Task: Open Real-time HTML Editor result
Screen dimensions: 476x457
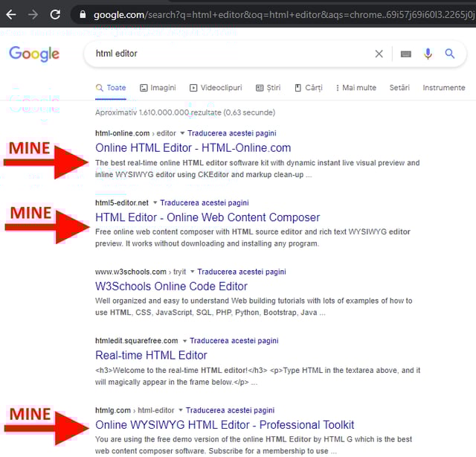Action: point(151,356)
